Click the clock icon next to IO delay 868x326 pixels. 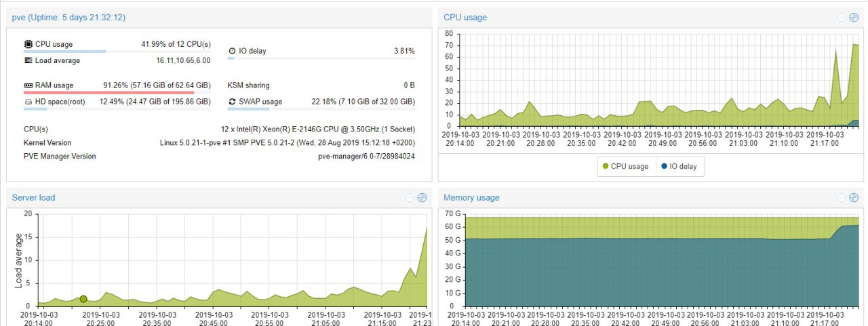pyautogui.click(x=232, y=51)
